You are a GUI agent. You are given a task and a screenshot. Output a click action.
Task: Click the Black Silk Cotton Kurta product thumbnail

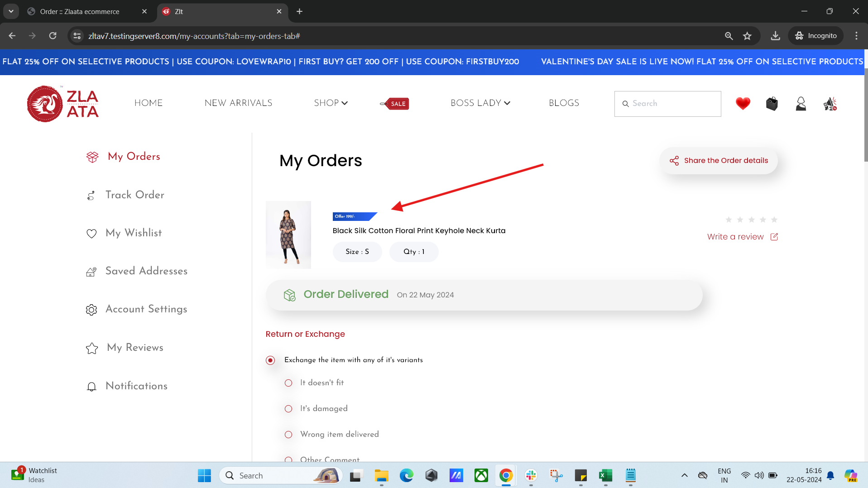click(x=288, y=234)
